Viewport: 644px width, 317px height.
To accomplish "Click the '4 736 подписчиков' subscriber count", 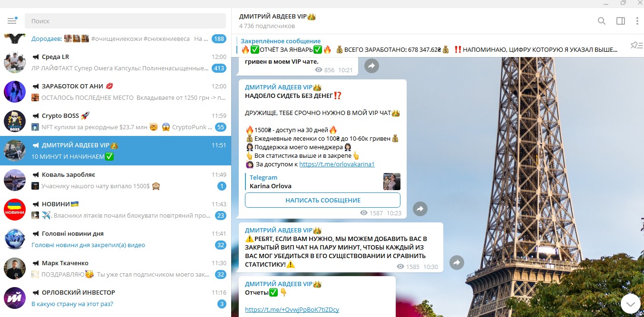I will (267, 26).
